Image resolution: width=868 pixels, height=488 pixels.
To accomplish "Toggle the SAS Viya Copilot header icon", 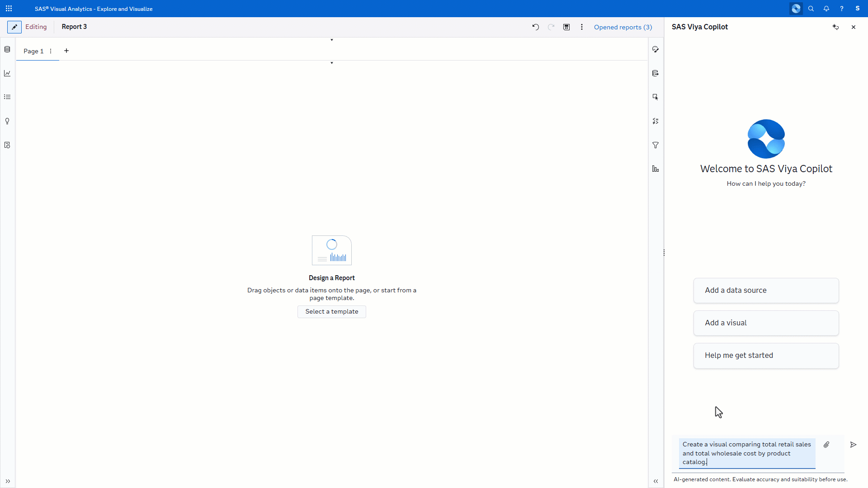I will 796,9.
